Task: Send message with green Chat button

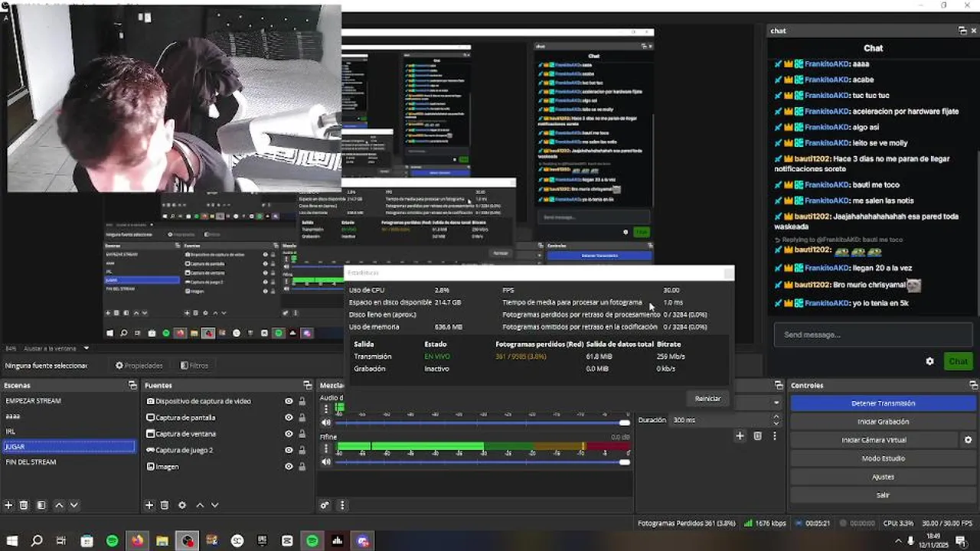Action: pos(959,361)
